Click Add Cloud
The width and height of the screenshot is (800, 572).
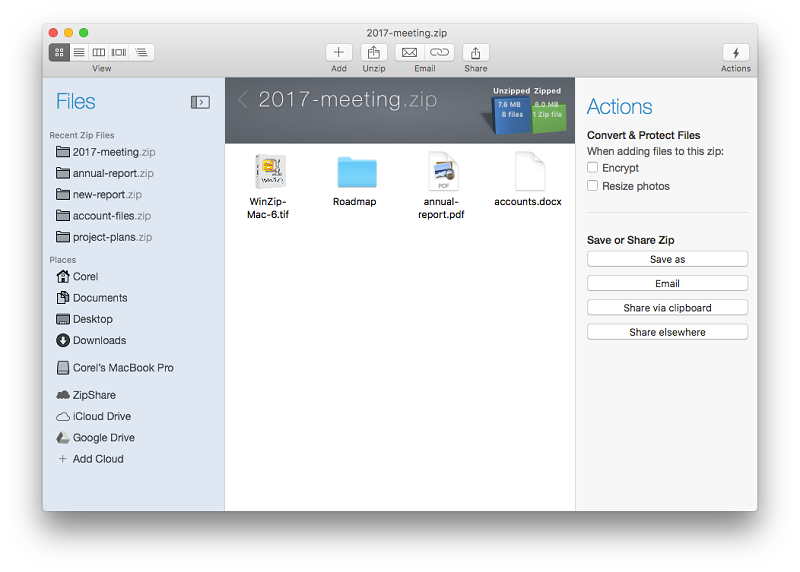point(91,459)
